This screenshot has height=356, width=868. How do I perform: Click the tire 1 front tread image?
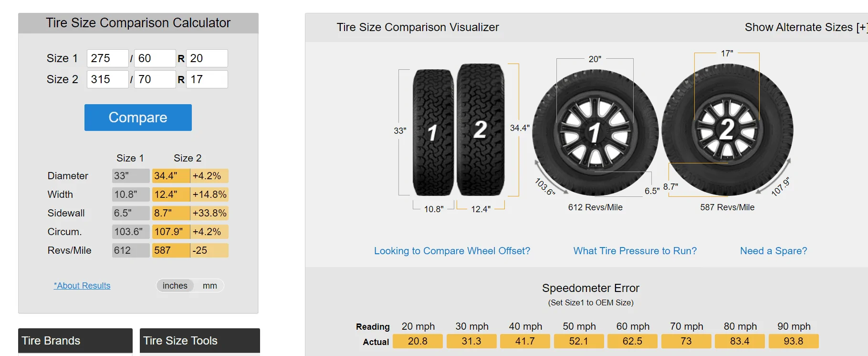pos(433,132)
